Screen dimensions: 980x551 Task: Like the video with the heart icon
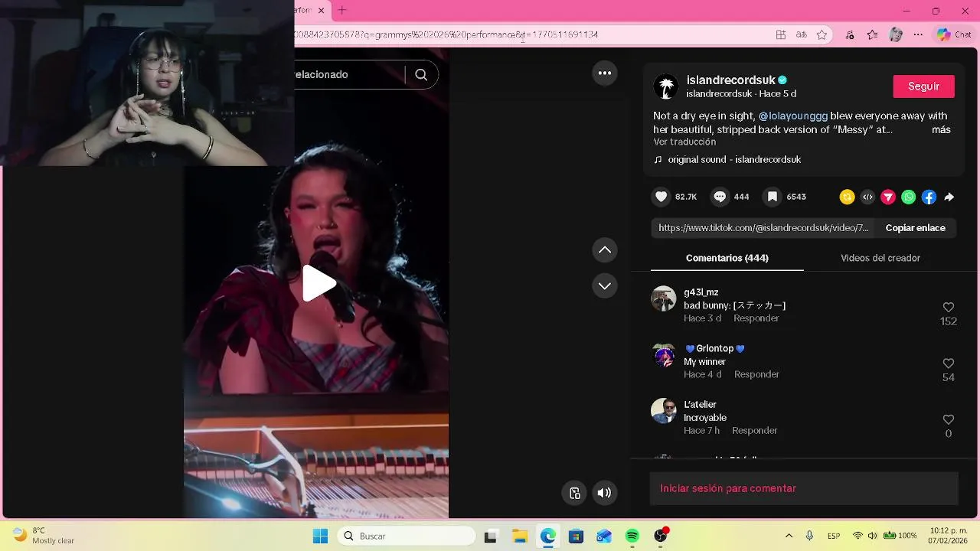tap(661, 197)
